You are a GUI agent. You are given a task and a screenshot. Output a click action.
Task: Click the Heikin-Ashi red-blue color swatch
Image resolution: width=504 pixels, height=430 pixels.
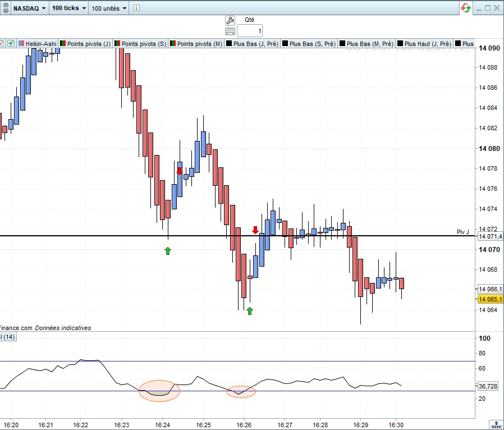point(21,43)
